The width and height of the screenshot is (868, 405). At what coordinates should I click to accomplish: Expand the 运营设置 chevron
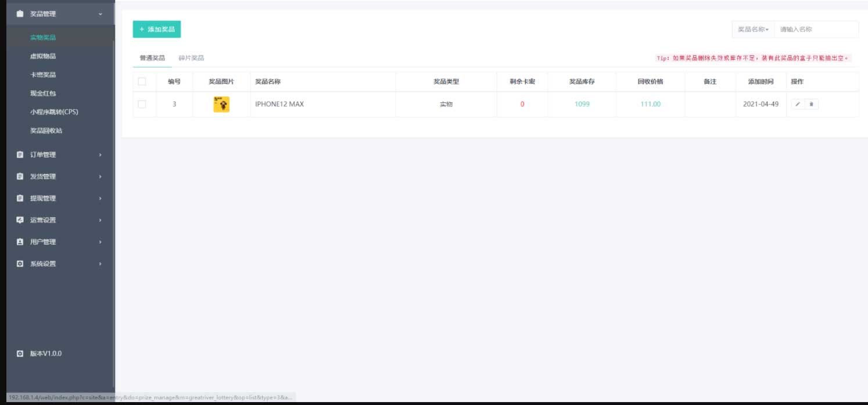point(101,220)
